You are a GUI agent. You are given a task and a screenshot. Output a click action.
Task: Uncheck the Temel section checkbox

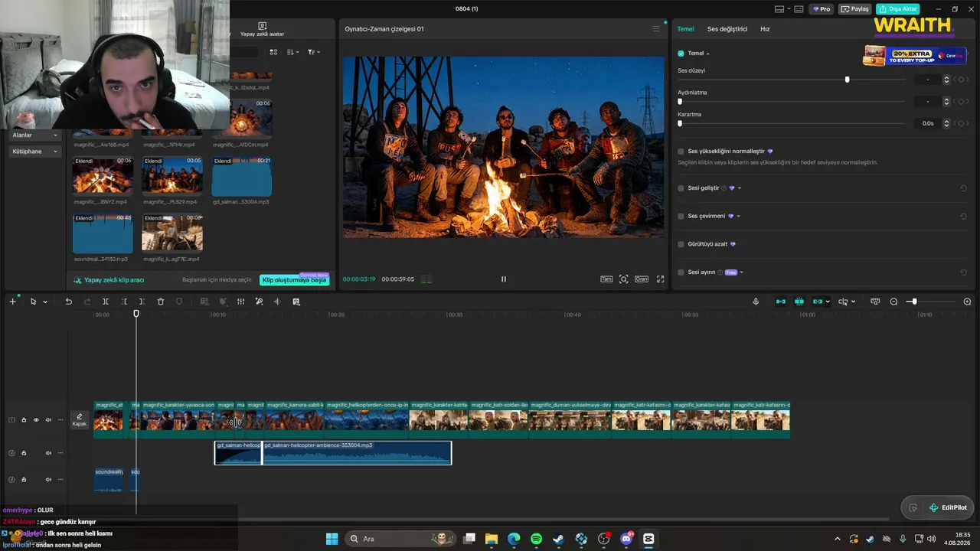point(681,54)
